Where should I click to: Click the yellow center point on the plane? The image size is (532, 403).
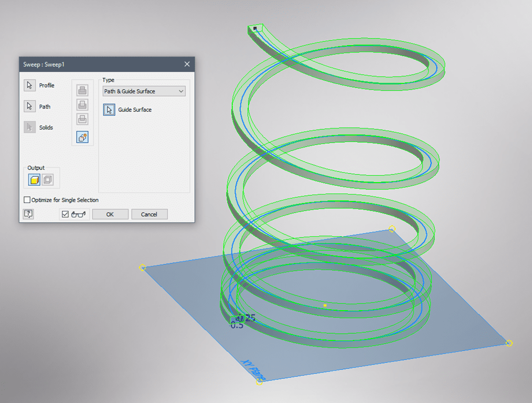coord(325,305)
